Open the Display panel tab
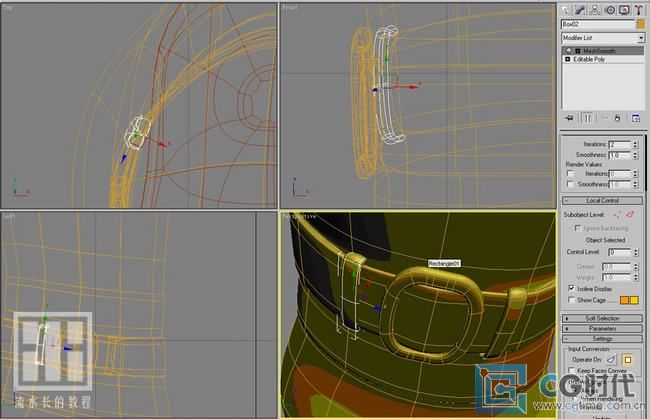 [x=623, y=8]
